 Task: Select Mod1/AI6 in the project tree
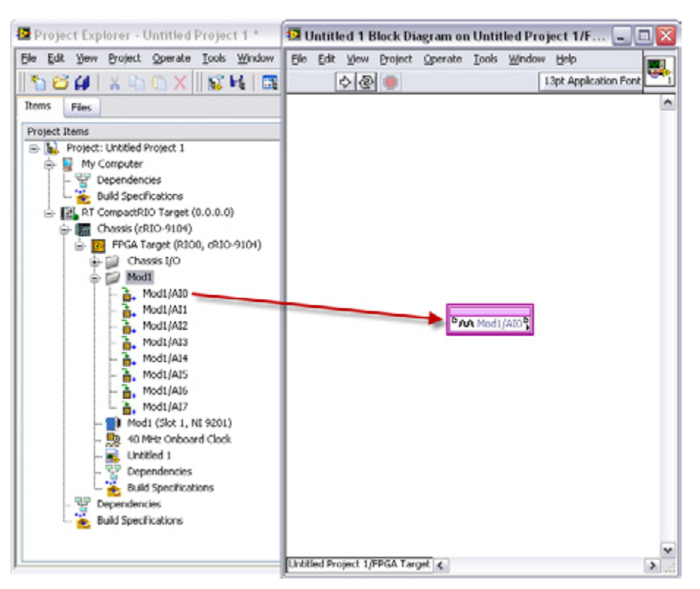tap(165, 390)
